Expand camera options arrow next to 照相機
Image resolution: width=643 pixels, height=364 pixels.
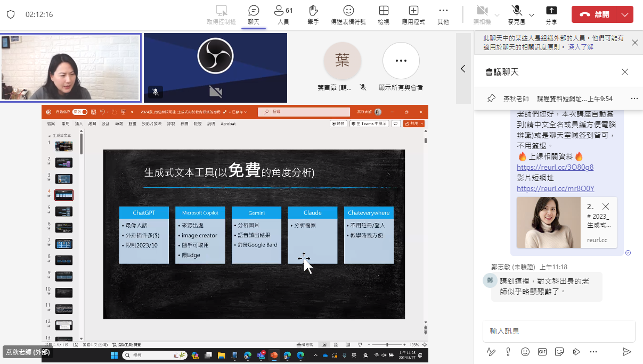pos(497,15)
